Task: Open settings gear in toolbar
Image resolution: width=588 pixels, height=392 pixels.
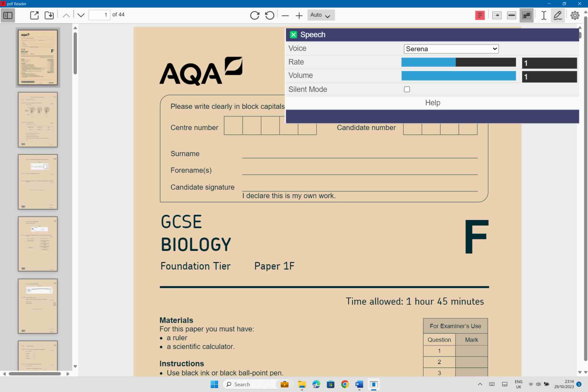Action: tap(575, 15)
